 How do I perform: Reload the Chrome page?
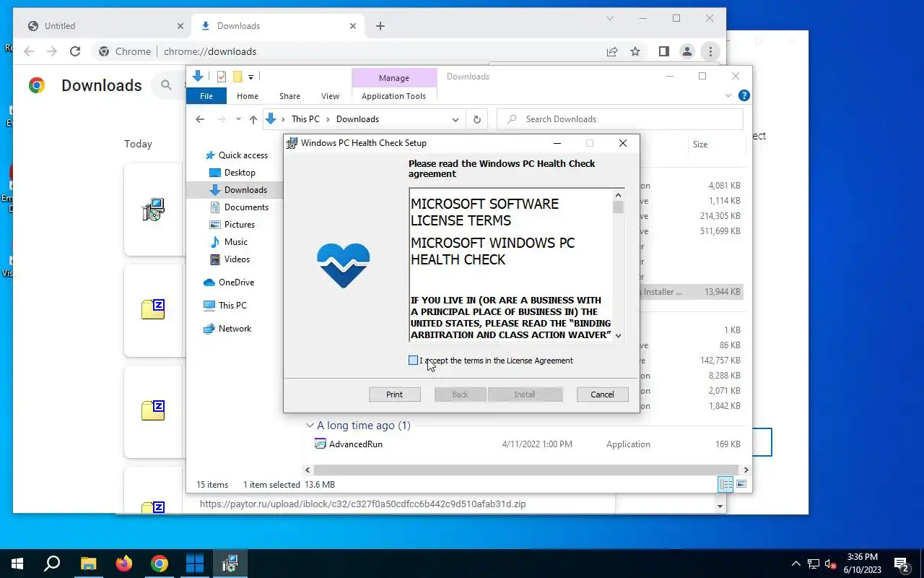(x=75, y=51)
